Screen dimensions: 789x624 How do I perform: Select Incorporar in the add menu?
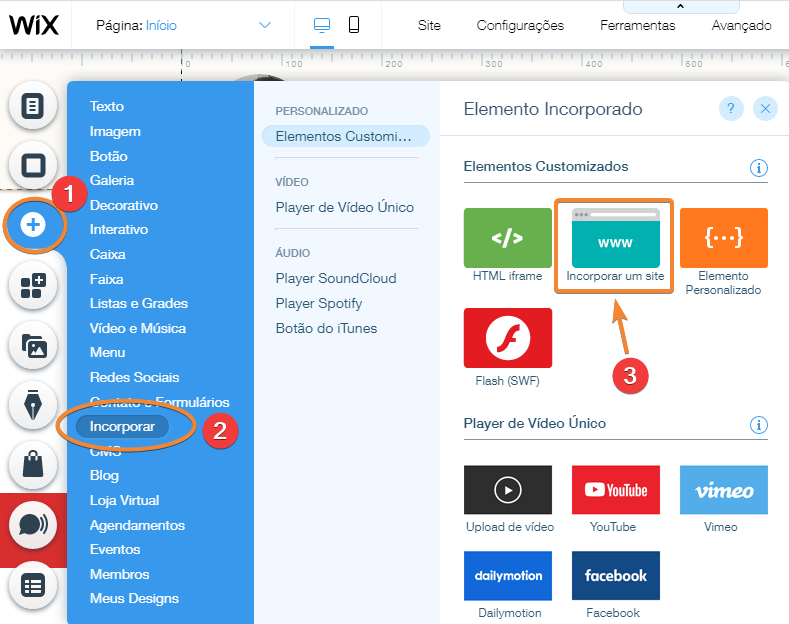tap(124, 426)
